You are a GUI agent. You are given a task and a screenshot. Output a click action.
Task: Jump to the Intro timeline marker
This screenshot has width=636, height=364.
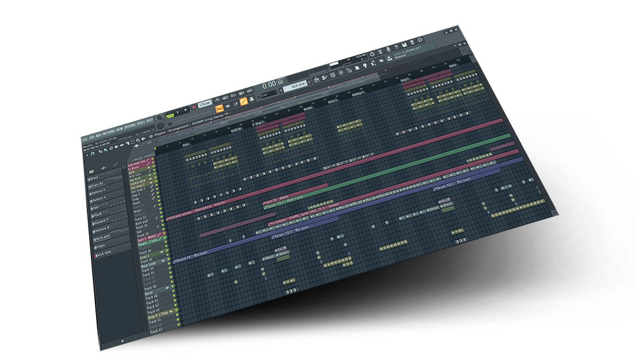186,145
